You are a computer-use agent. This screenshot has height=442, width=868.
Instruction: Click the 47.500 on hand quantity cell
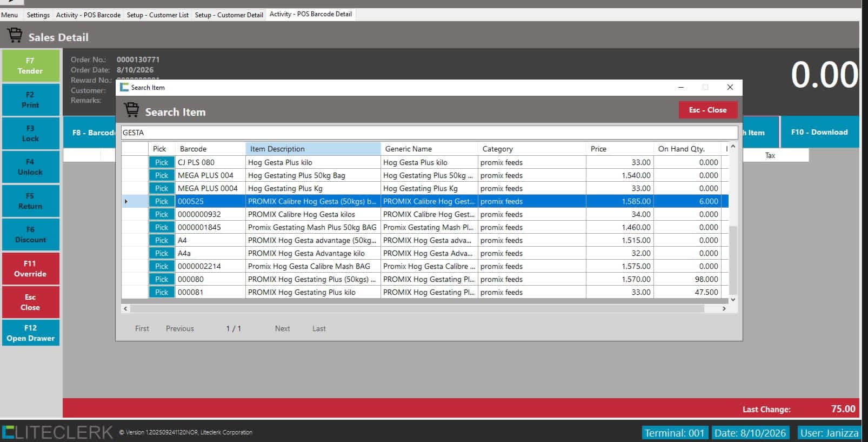(x=687, y=292)
